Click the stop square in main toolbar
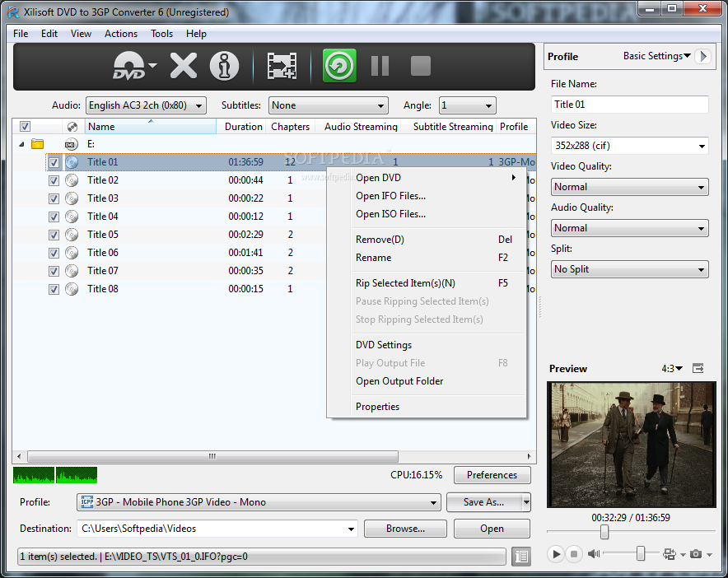The width and height of the screenshot is (728, 578). point(421,66)
